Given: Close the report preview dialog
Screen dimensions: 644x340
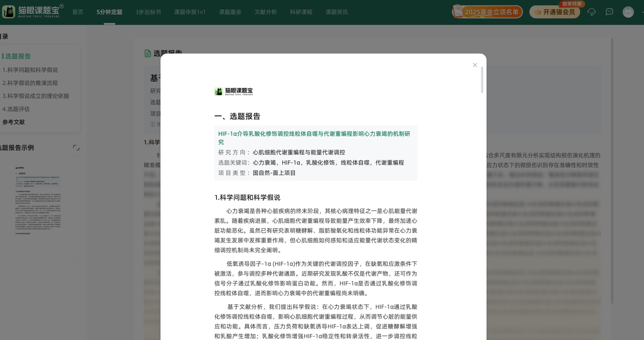Looking at the screenshot, I should [x=475, y=65].
